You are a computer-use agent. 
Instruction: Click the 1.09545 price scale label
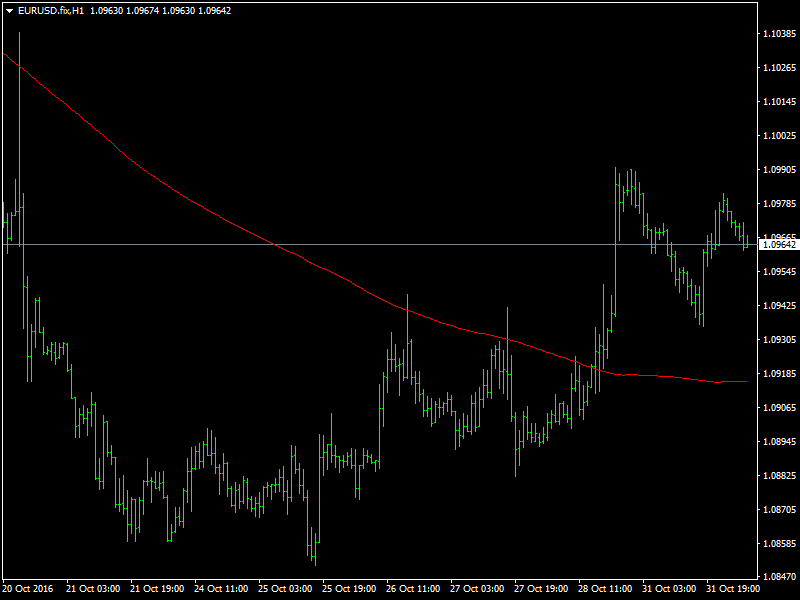pos(779,272)
